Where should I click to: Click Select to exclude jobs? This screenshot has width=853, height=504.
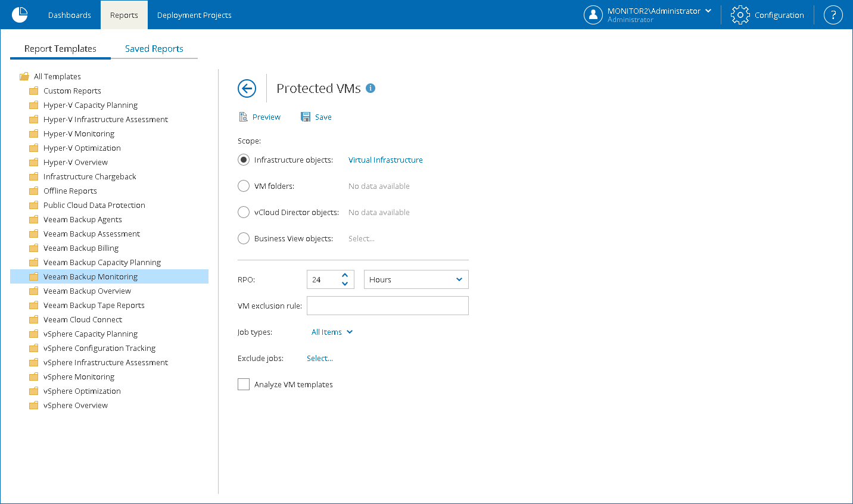click(x=319, y=358)
